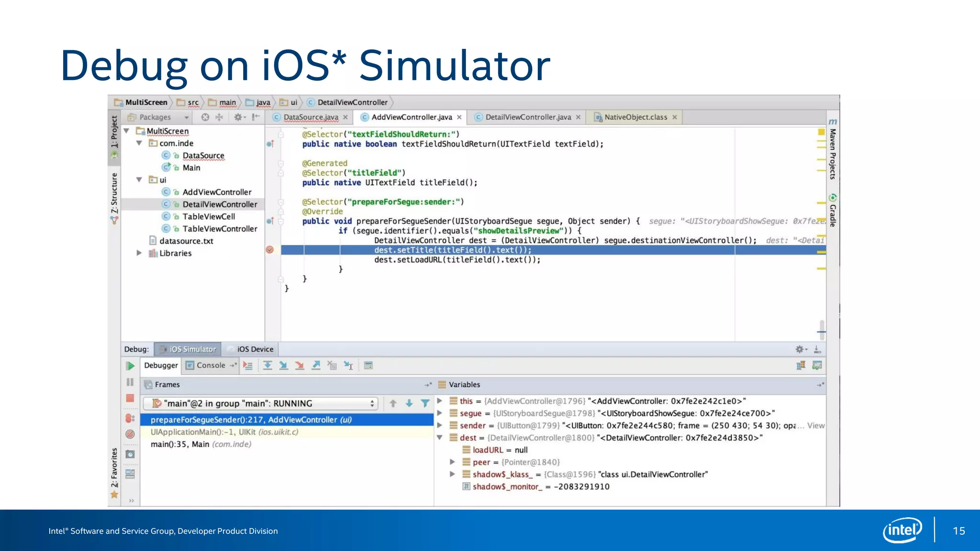Open Maven Projects side panel
980x551 pixels.
tap(833, 149)
